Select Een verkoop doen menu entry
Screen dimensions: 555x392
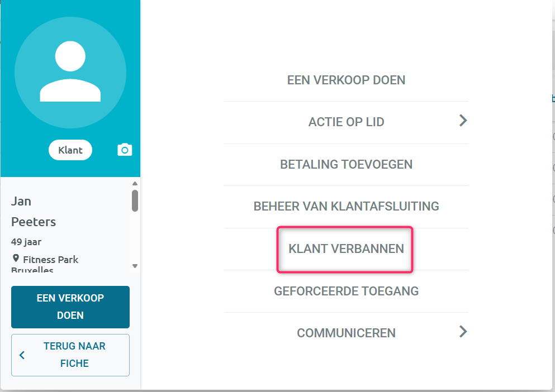tap(346, 80)
